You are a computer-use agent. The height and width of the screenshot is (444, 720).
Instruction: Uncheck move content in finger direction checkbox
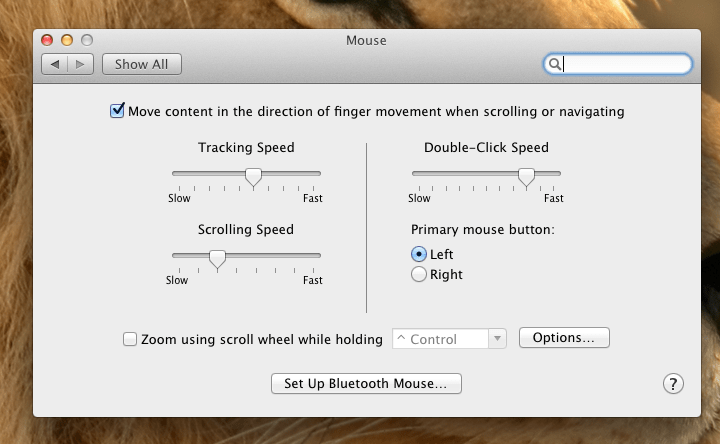click(x=118, y=111)
